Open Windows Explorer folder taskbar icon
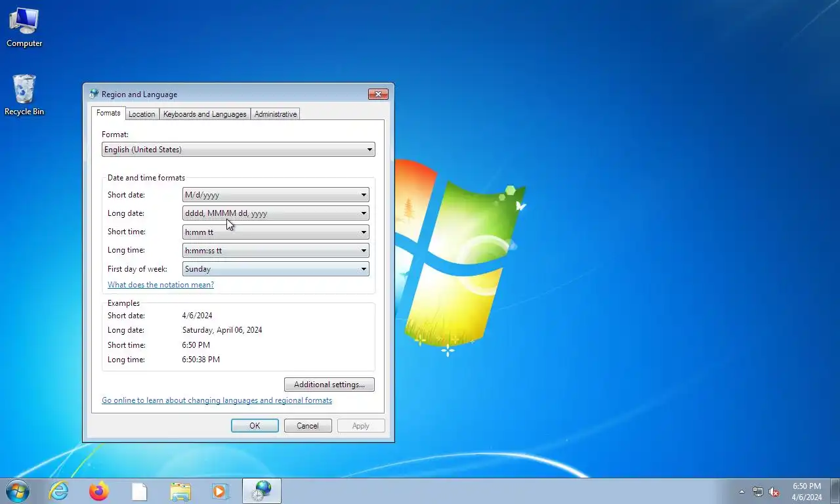Screen dimensions: 840x504 point(180,491)
